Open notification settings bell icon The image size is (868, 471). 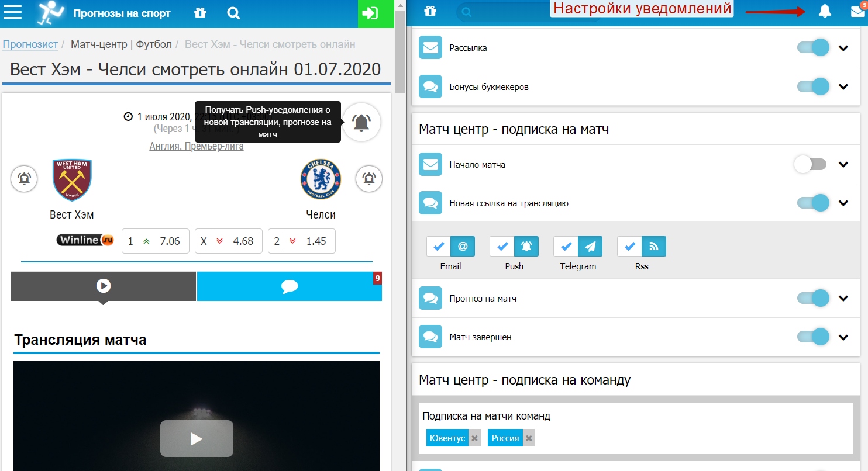[825, 11]
